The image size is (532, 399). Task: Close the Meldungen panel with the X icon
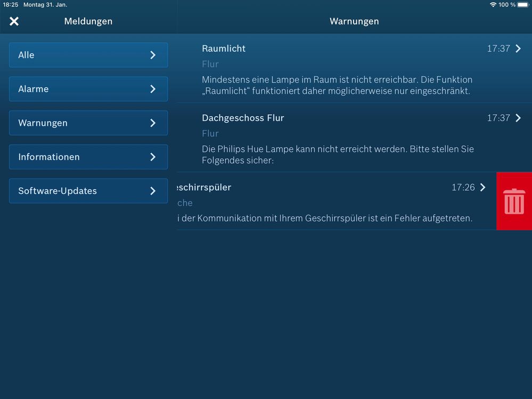click(14, 21)
